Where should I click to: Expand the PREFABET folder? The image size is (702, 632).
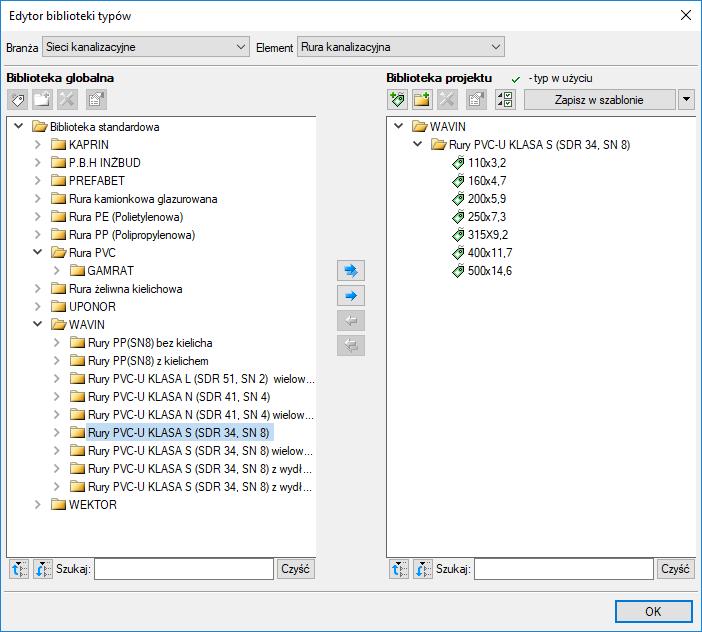pos(38,180)
